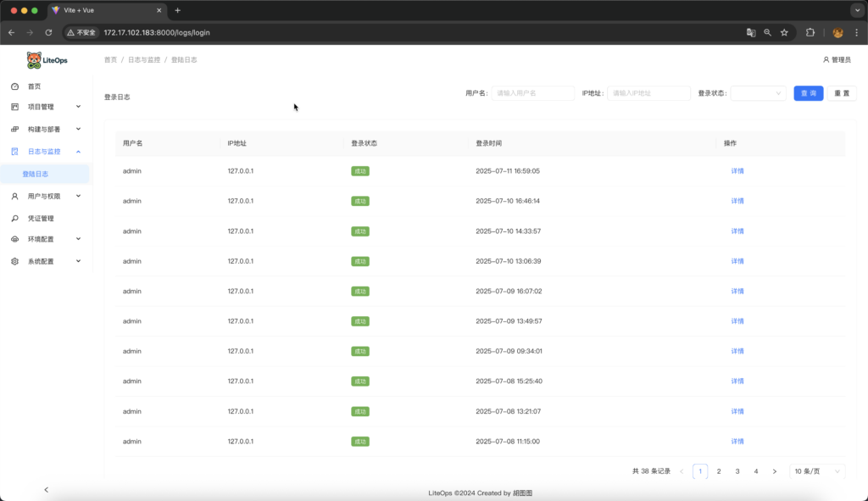Reload the page with browser refresh icon
This screenshot has height=501, width=868.
pos(48,32)
